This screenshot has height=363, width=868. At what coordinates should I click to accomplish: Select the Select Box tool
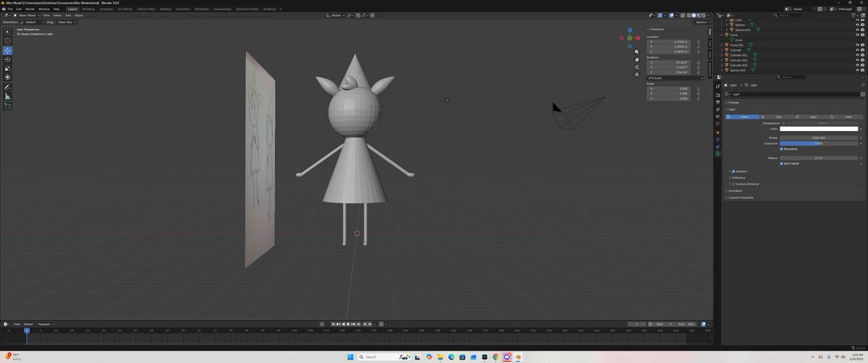click(x=8, y=32)
